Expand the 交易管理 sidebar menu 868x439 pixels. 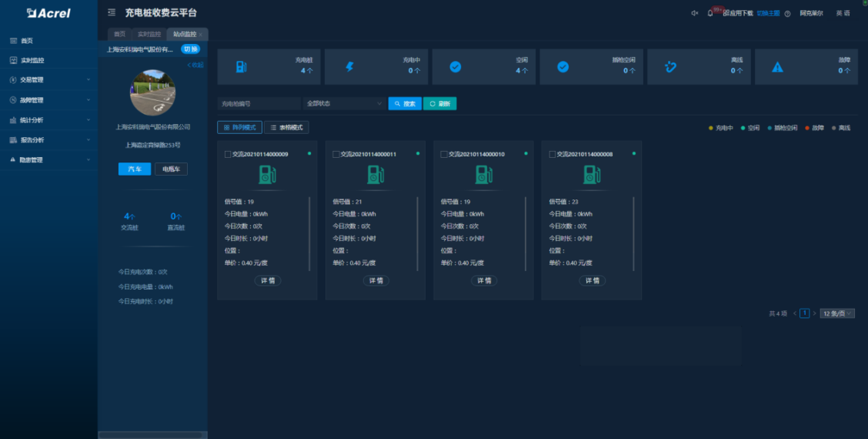49,80
